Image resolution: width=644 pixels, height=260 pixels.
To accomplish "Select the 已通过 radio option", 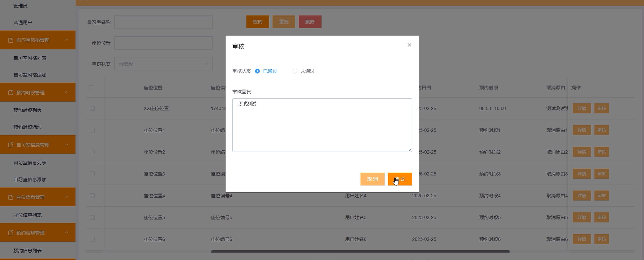I will click(x=257, y=71).
